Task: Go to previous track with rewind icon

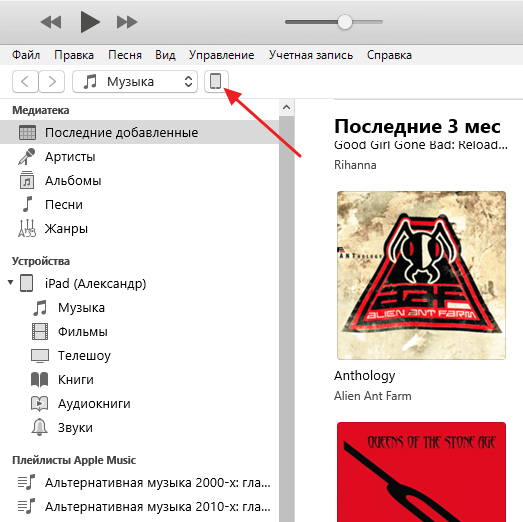Action: [51, 22]
